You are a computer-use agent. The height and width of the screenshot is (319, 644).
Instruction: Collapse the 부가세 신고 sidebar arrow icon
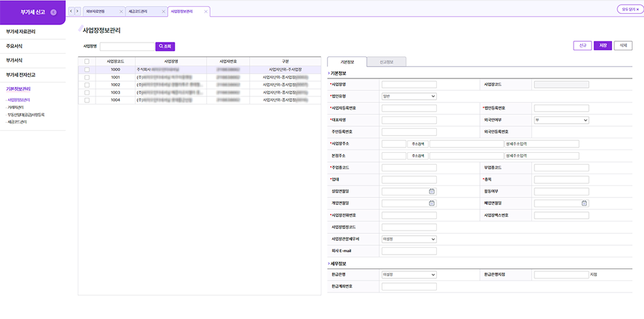point(53,13)
